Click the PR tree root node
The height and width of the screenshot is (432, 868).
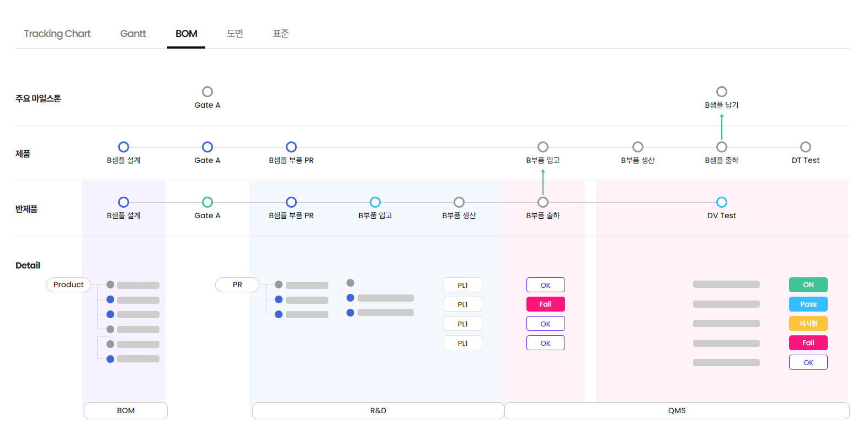tap(237, 285)
